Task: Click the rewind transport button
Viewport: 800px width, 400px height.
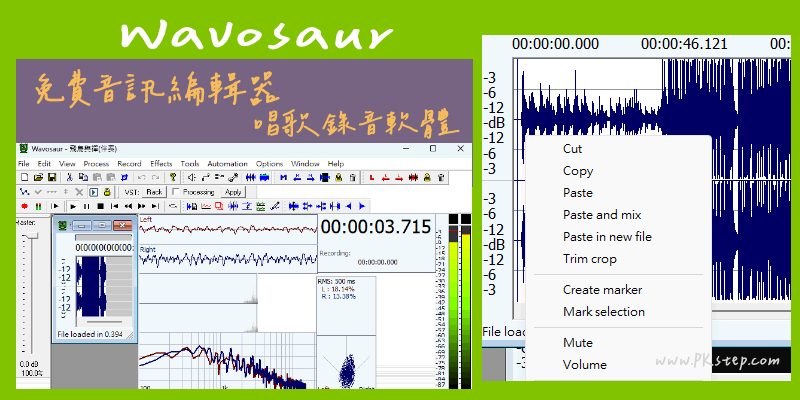Action: coord(129,206)
